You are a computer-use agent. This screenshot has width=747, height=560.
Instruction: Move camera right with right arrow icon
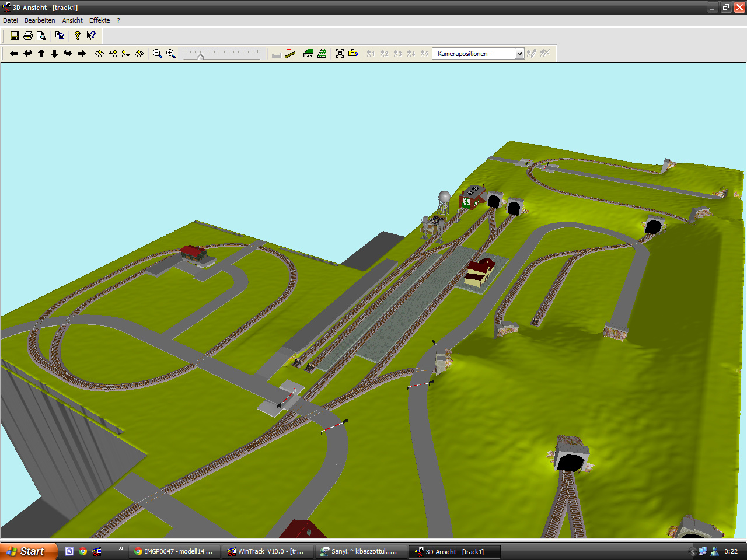point(82,53)
